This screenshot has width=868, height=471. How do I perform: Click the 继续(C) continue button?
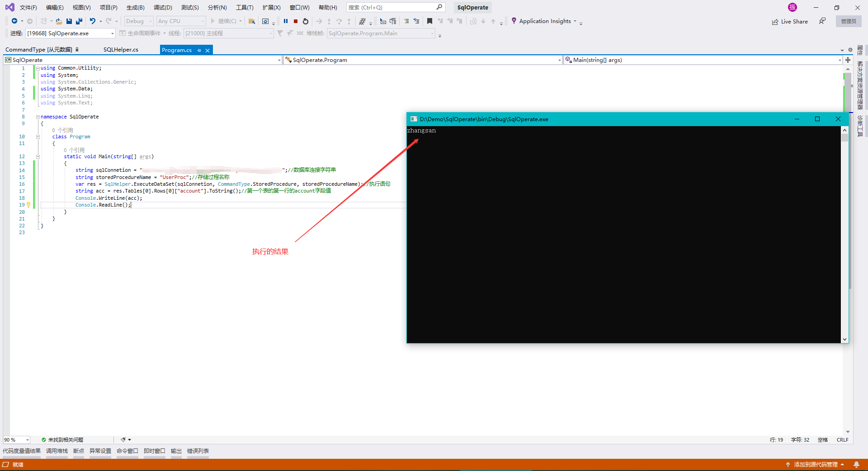click(225, 21)
